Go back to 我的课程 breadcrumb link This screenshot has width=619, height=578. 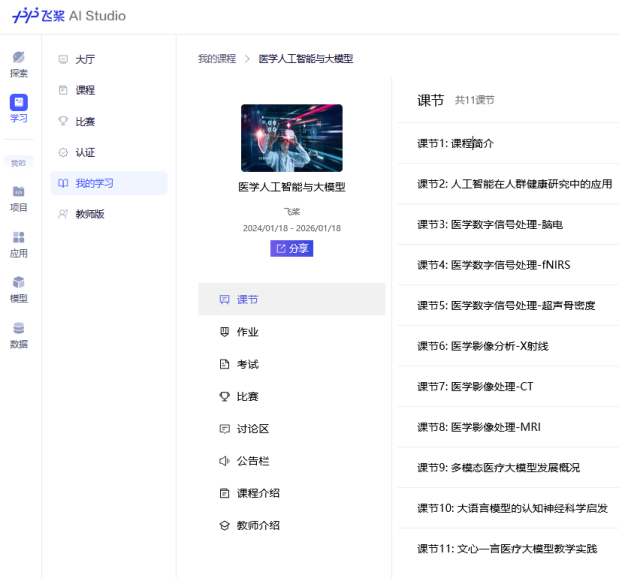(x=217, y=58)
